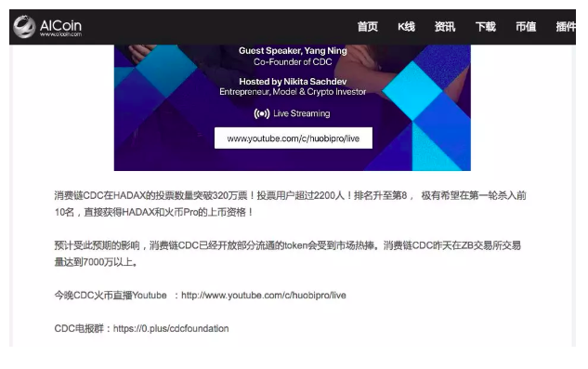Click the Live Streaming broadcast icon
The image size is (588, 369).
coord(262,113)
